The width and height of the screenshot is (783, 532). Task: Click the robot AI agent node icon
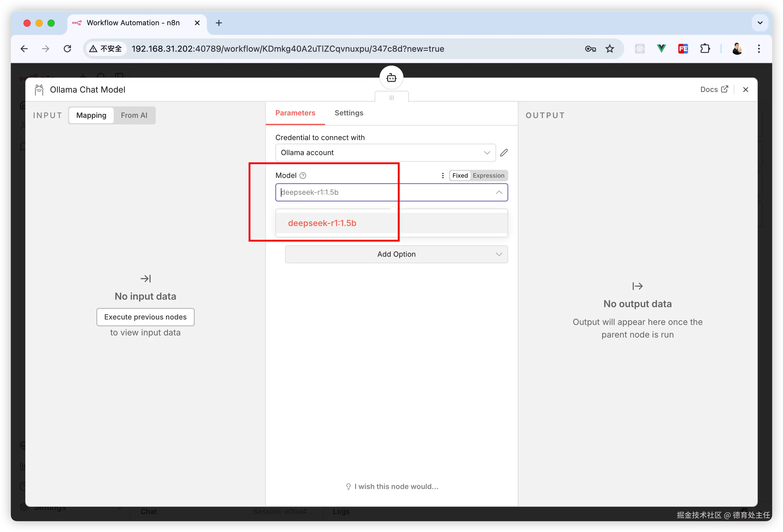391,78
